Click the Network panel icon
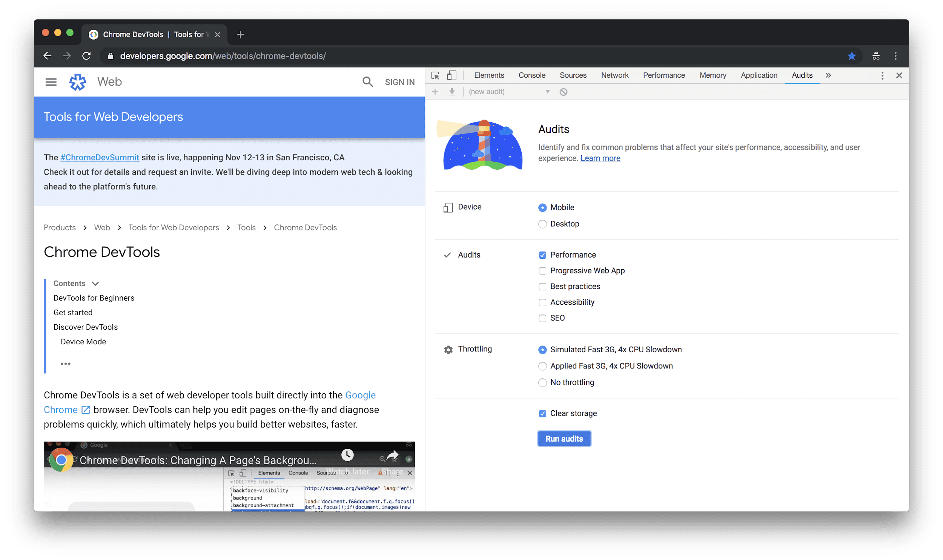The height and width of the screenshot is (560, 943). click(x=614, y=75)
